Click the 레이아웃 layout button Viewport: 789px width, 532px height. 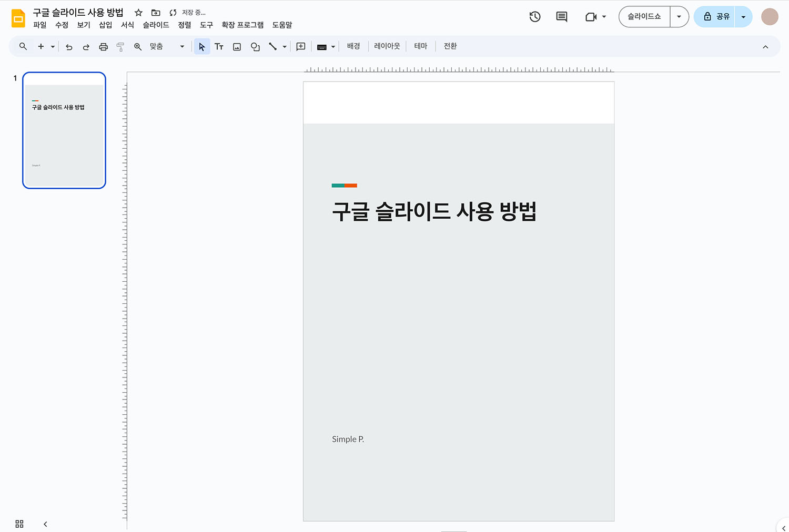point(387,46)
